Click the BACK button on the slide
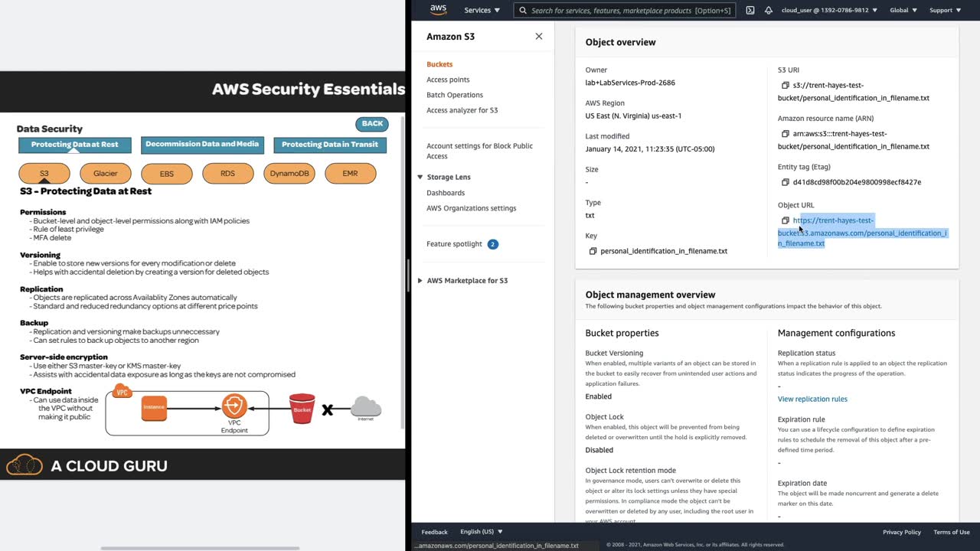 372,124
